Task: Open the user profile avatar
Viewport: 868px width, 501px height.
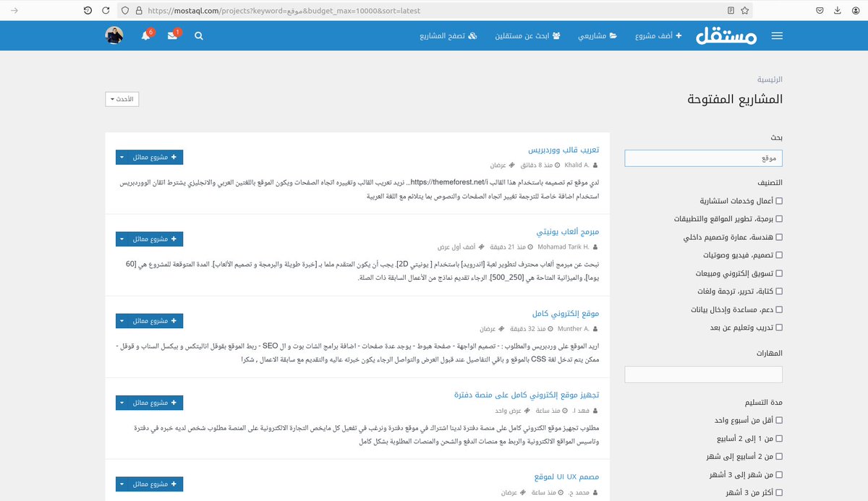Action: [114, 35]
